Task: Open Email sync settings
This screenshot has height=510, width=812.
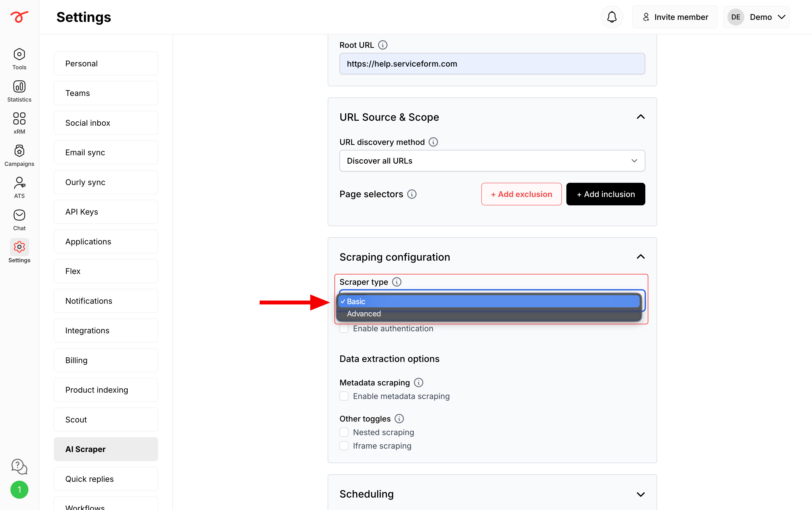Action: [x=106, y=153]
